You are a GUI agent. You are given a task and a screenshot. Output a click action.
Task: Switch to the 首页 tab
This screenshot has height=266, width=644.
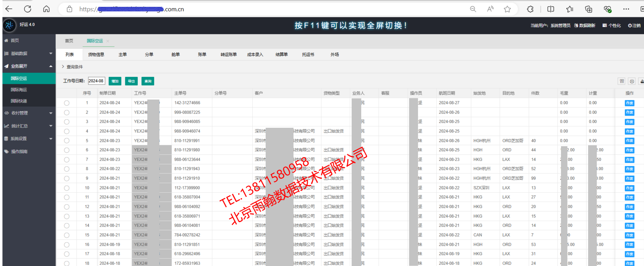click(69, 41)
